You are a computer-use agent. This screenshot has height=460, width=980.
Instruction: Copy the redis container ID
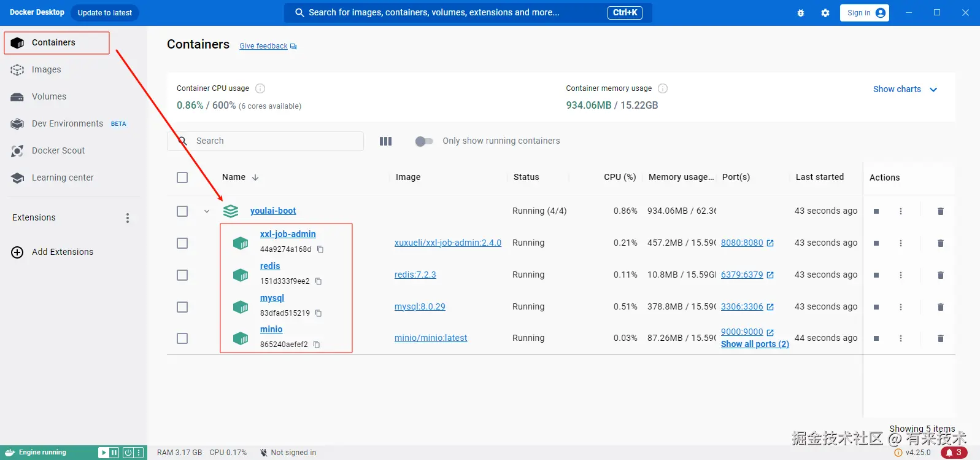pos(318,281)
